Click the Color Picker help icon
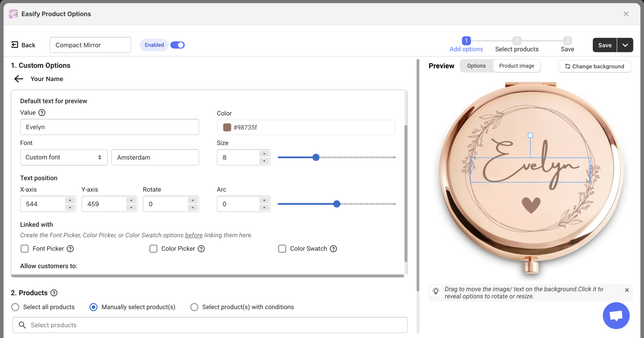 point(201,249)
